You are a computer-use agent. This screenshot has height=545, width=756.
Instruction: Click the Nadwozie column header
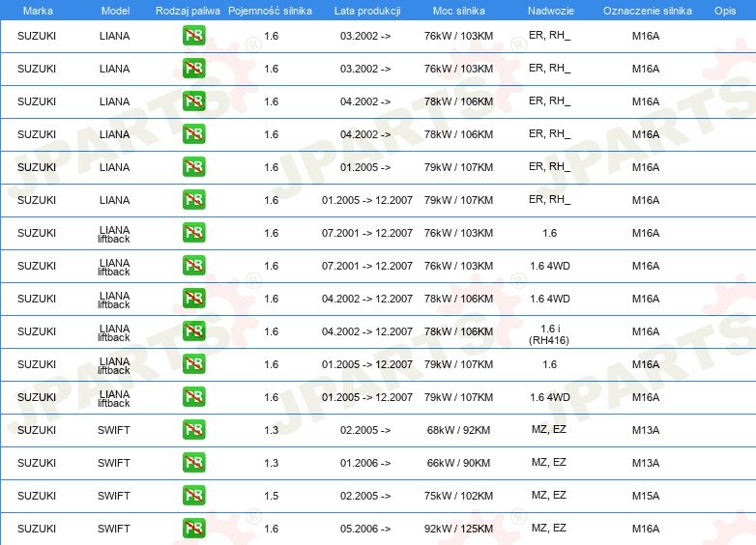coord(551,11)
